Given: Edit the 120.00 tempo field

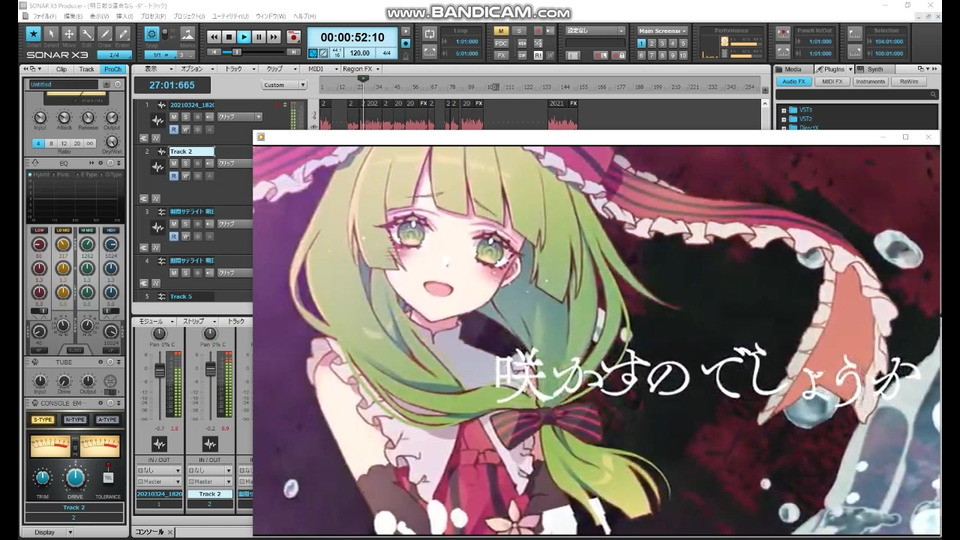Looking at the screenshot, I should 359,53.
